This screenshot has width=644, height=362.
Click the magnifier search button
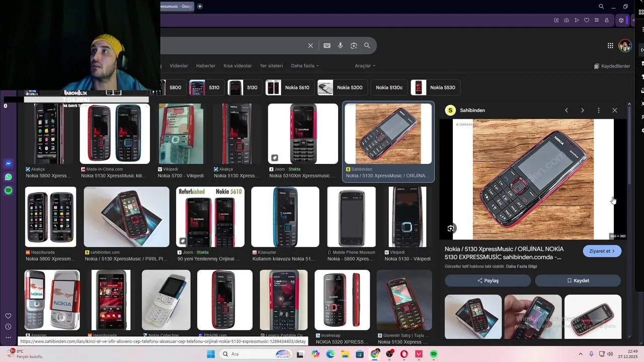pyautogui.click(x=367, y=46)
